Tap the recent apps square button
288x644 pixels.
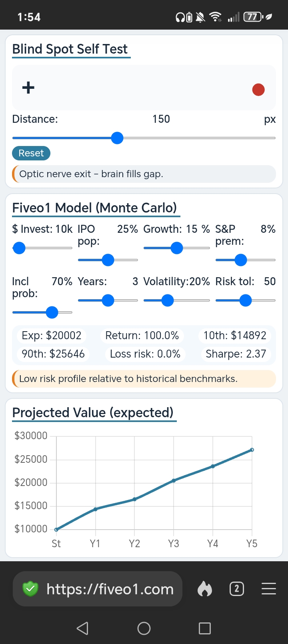click(x=205, y=628)
